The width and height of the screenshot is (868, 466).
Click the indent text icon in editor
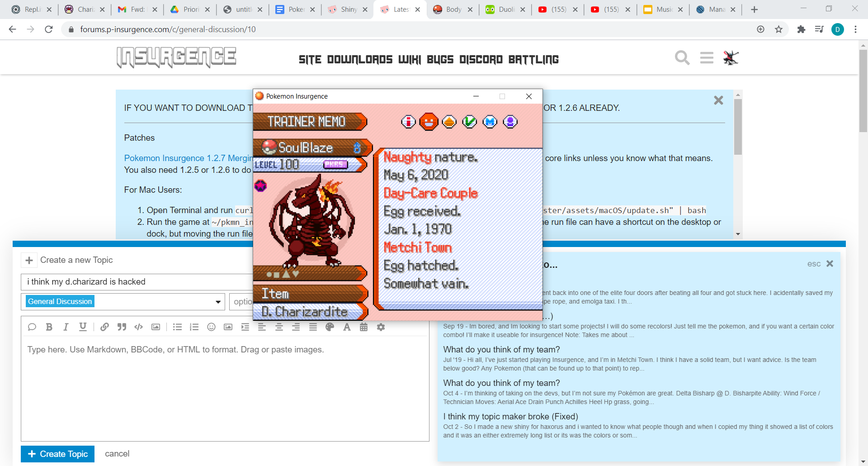click(x=245, y=327)
